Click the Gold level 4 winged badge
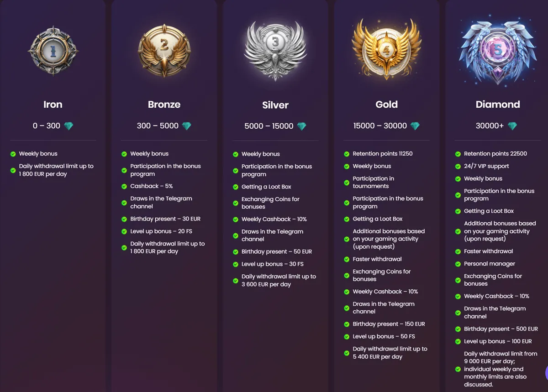Viewport: 548px width, 392px height. coord(386,50)
